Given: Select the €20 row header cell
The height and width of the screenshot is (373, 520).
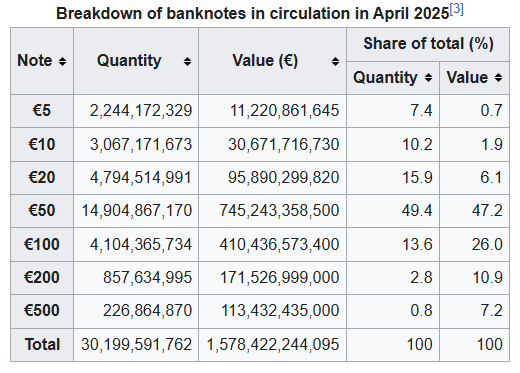Looking at the screenshot, I should 42,178.
